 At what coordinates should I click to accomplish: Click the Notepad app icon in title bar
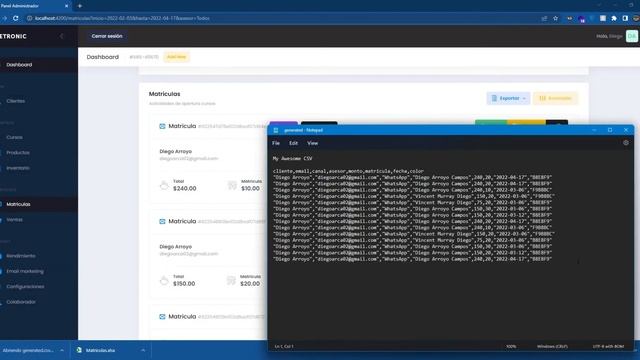pos(276,130)
